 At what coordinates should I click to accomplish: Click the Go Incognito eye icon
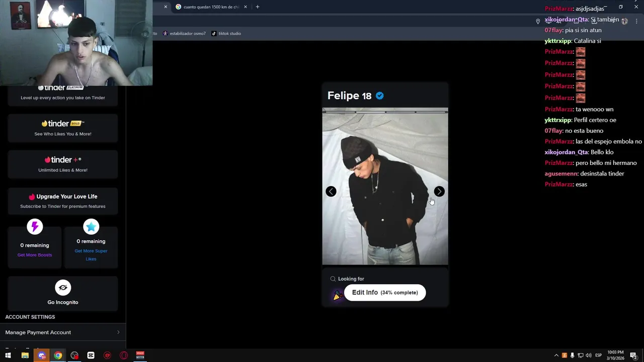[63, 288]
